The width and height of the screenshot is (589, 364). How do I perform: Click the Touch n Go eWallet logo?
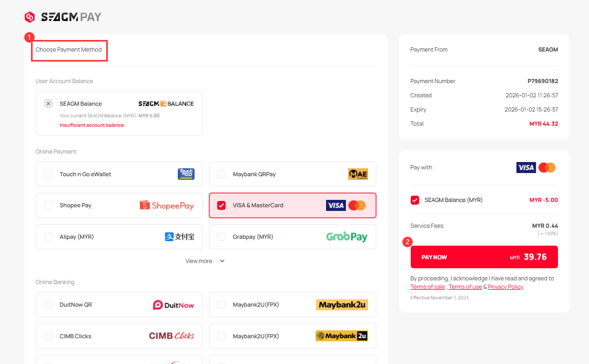pyautogui.click(x=186, y=174)
